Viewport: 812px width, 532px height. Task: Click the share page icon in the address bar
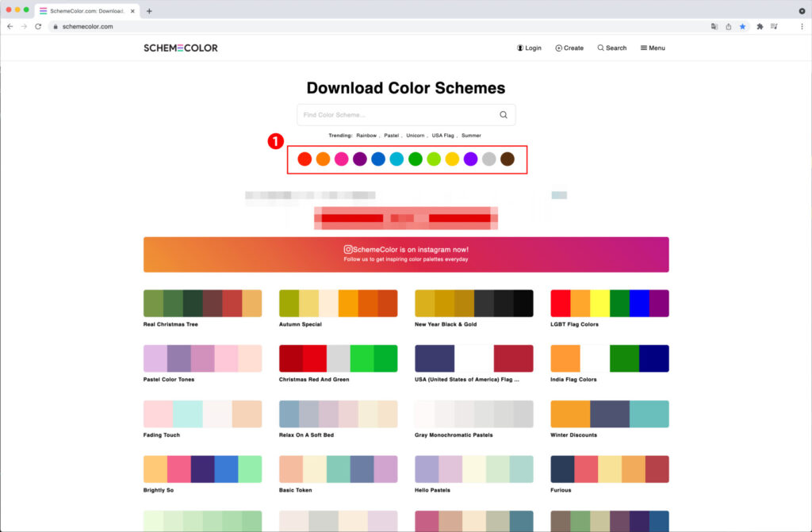(x=728, y=26)
